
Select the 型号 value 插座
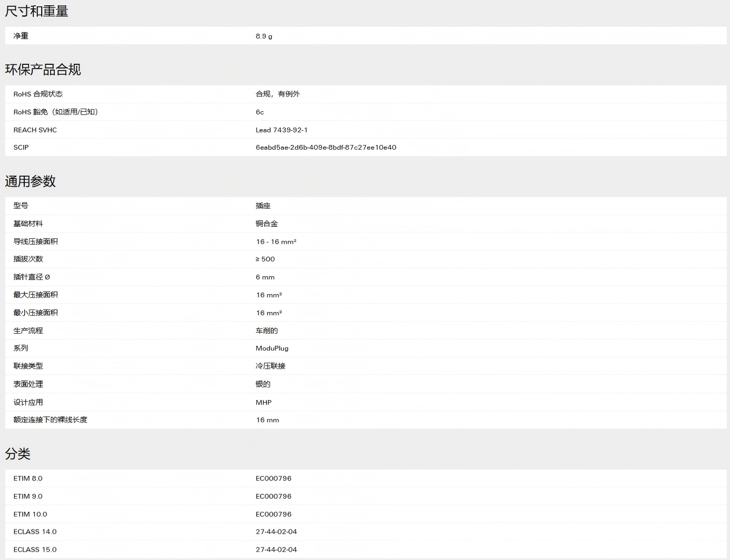[263, 206]
